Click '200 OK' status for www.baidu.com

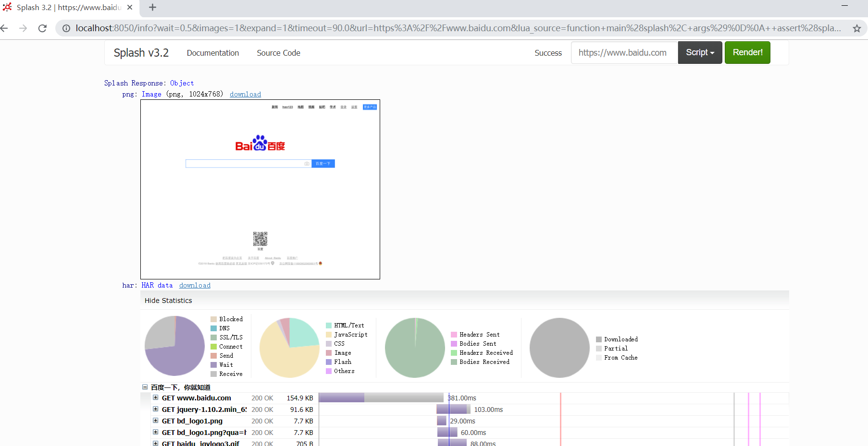click(x=262, y=398)
